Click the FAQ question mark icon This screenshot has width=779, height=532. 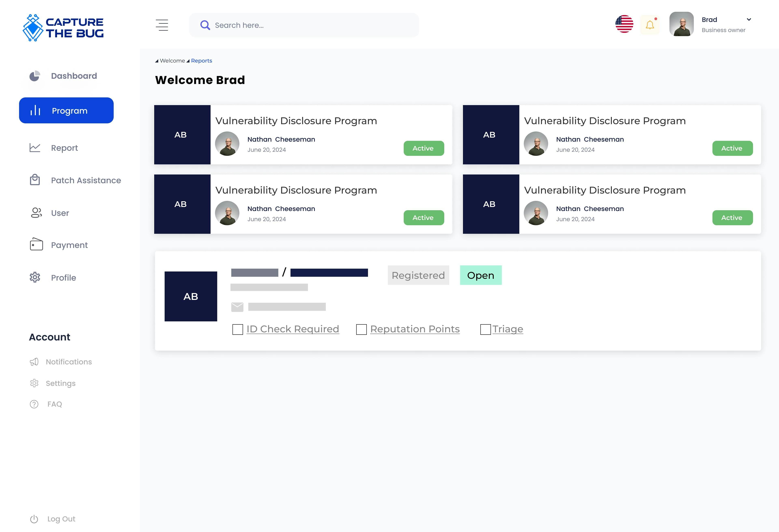click(34, 404)
